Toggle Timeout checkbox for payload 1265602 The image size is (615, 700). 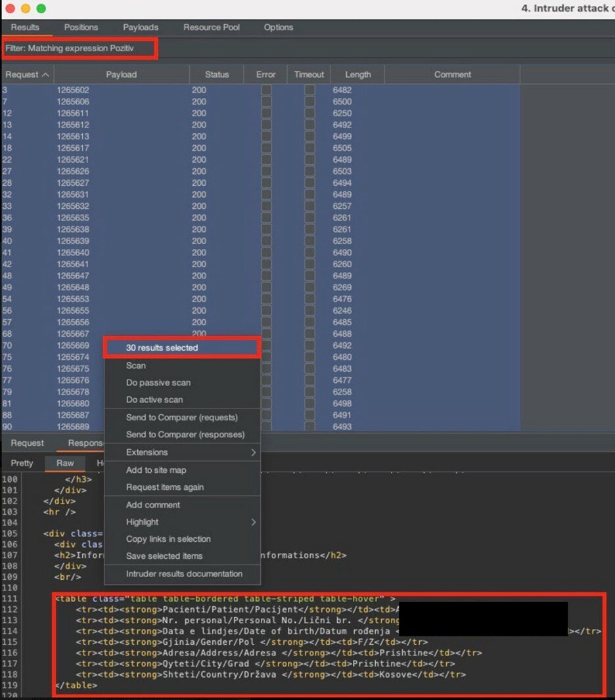pyautogui.click(x=309, y=90)
